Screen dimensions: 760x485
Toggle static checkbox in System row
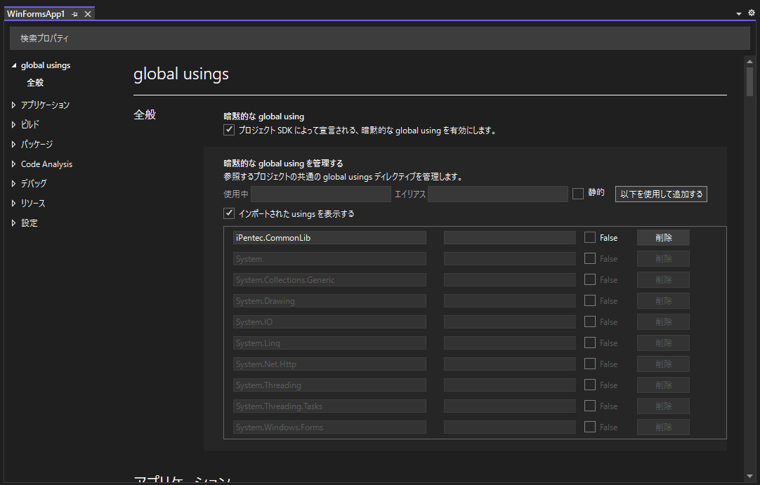click(x=590, y=258)
